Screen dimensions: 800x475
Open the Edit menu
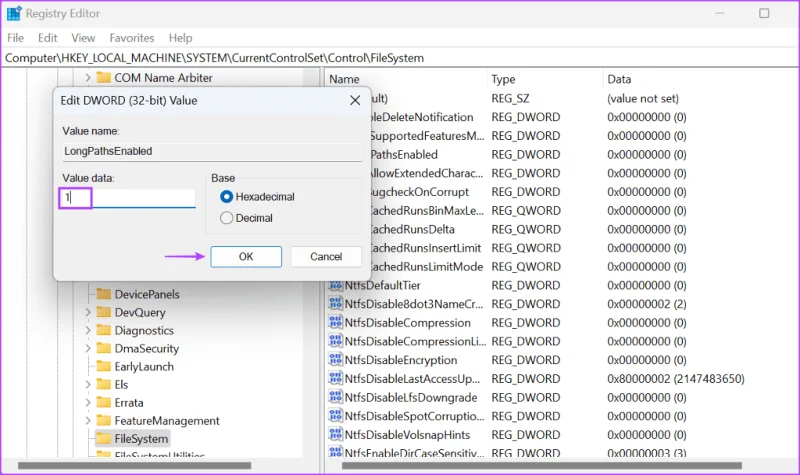pyautogui.click(x=47, y=38)
